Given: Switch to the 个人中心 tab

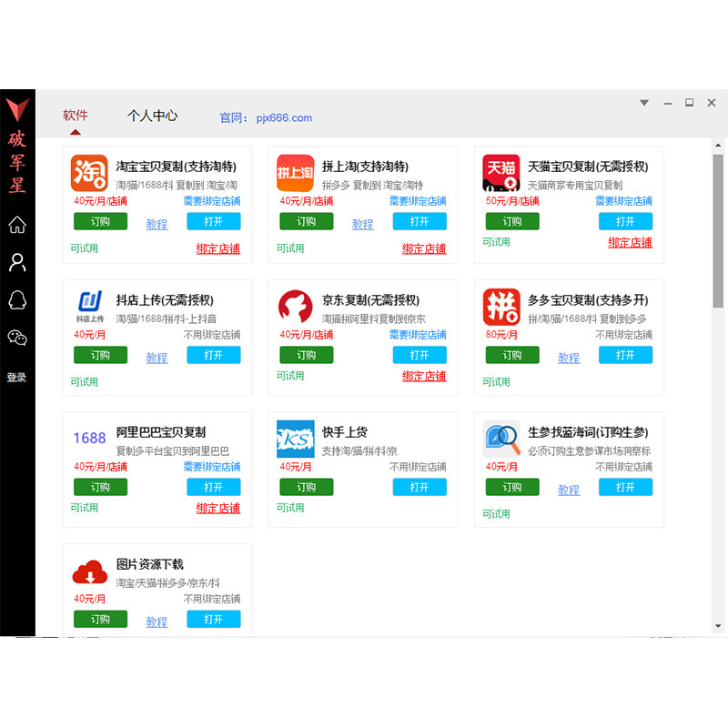Looking at the screenshot, I should pyautogui.click(x=152, y=116).
